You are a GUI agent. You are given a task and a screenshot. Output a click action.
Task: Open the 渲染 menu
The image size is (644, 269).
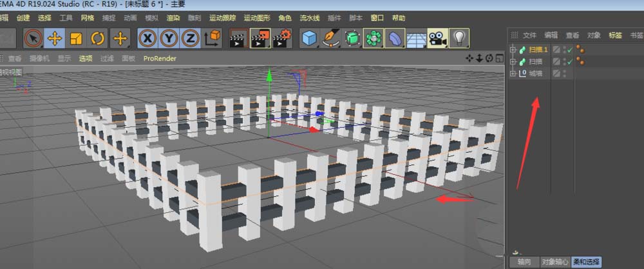[173, 17]
